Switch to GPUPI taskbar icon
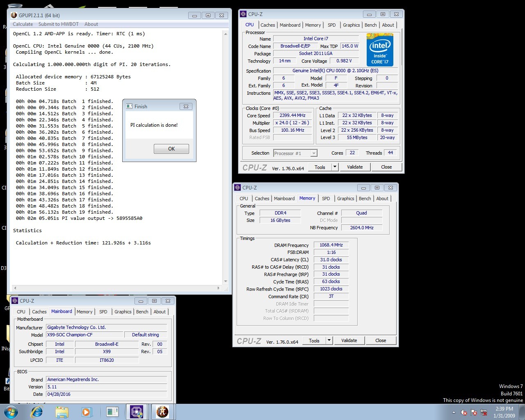The image size is (525, 420). pyautogui.click(x=162, y=412)
